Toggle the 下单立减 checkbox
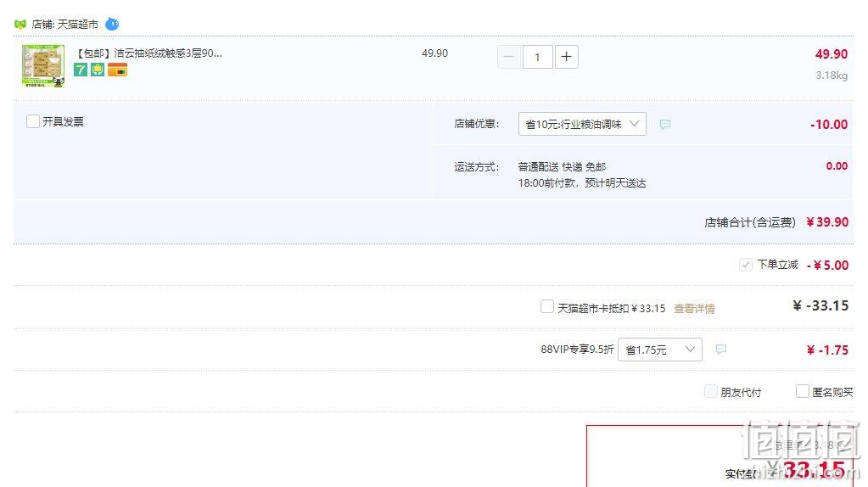 tap(746, 265)
